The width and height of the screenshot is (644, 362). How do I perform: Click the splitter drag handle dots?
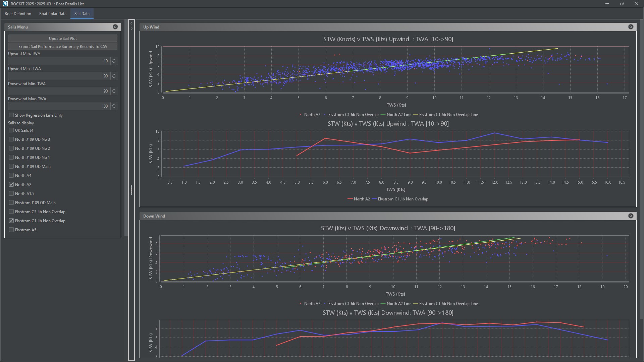[131, 190]
